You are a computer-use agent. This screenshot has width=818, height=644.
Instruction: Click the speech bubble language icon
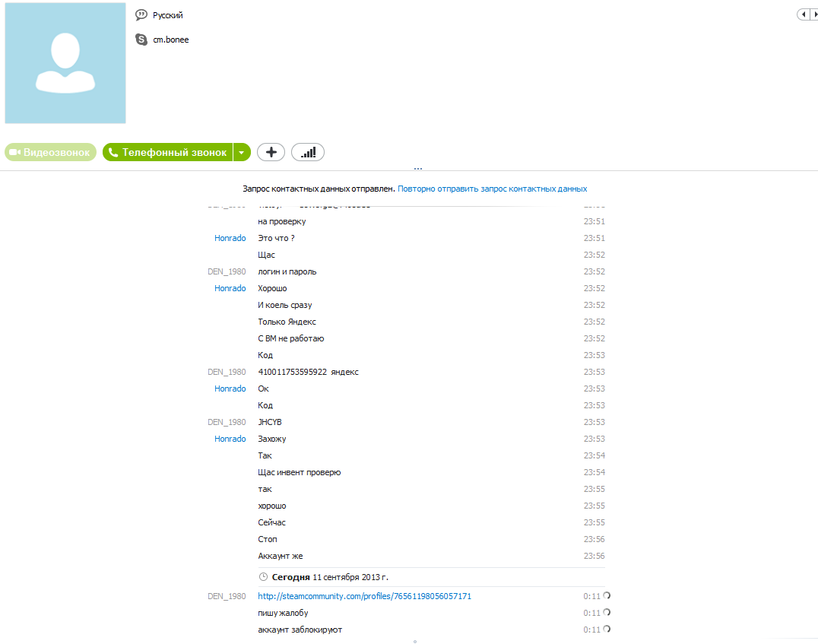(x=141, y=15)
